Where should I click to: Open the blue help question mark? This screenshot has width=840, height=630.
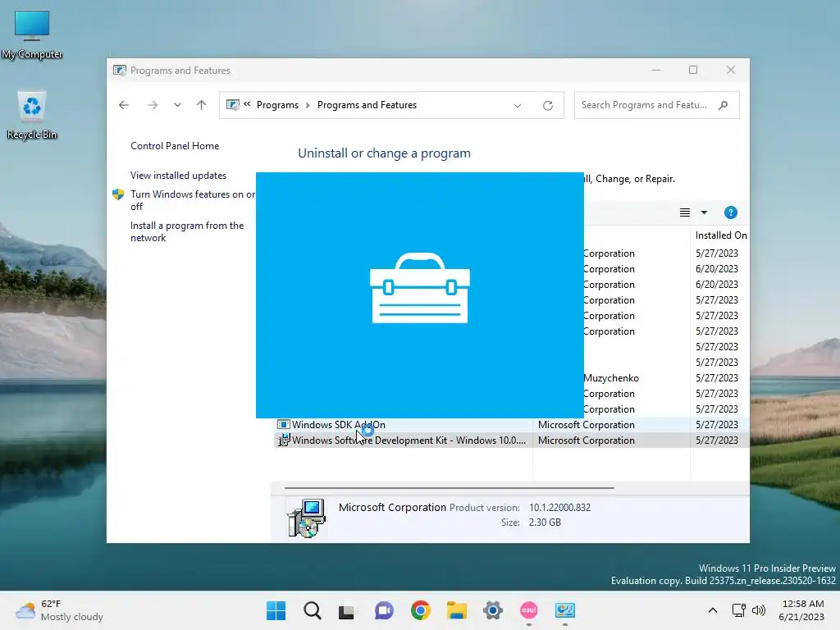(730, 212)
